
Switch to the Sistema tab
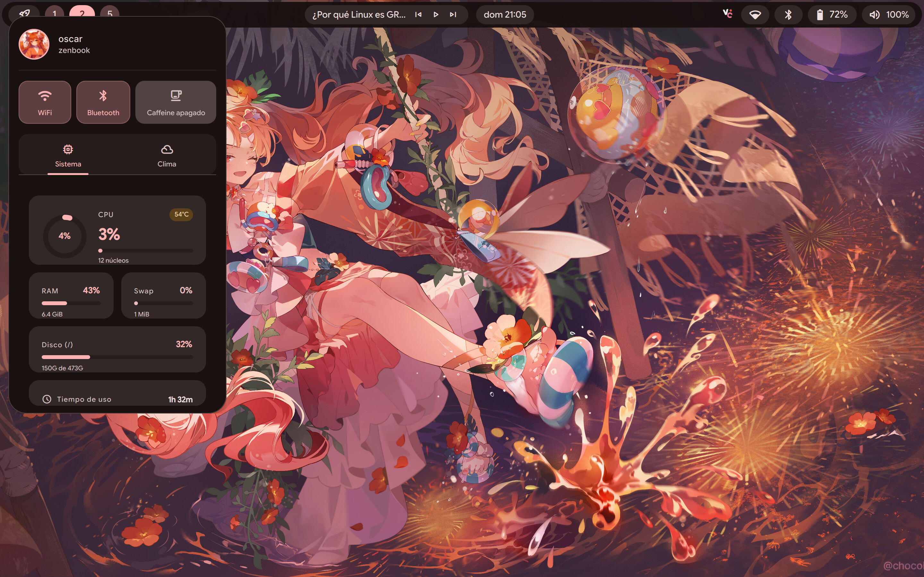[x=68, y=156]
